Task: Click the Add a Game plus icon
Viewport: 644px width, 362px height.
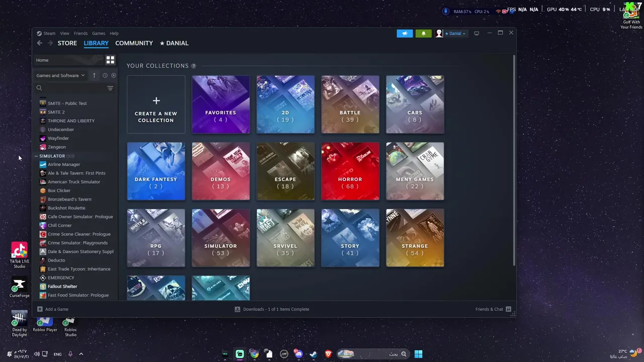Action: 40,309
